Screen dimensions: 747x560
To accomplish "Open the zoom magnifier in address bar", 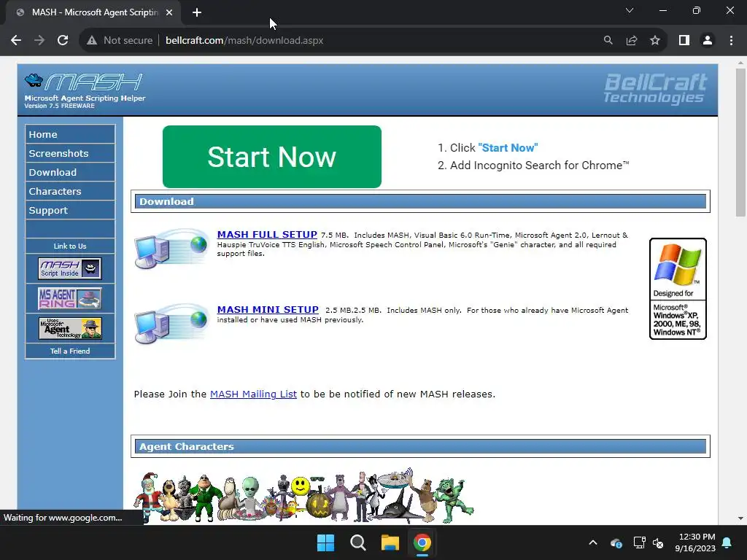I will (608, 41).
